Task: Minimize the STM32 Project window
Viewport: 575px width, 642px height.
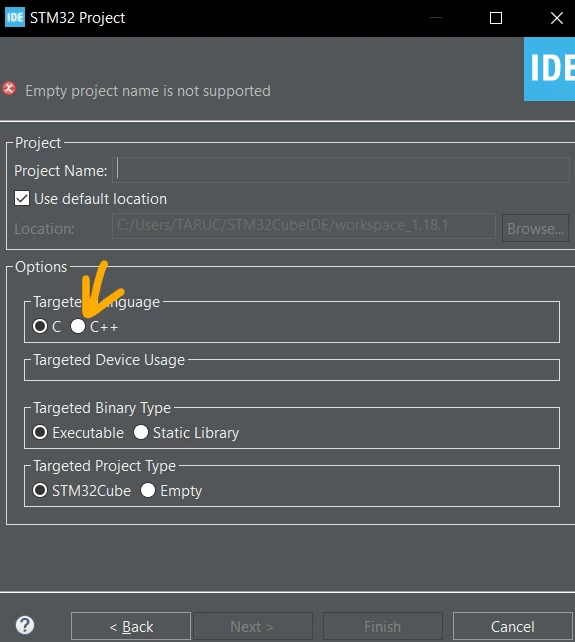Action: 436,18
